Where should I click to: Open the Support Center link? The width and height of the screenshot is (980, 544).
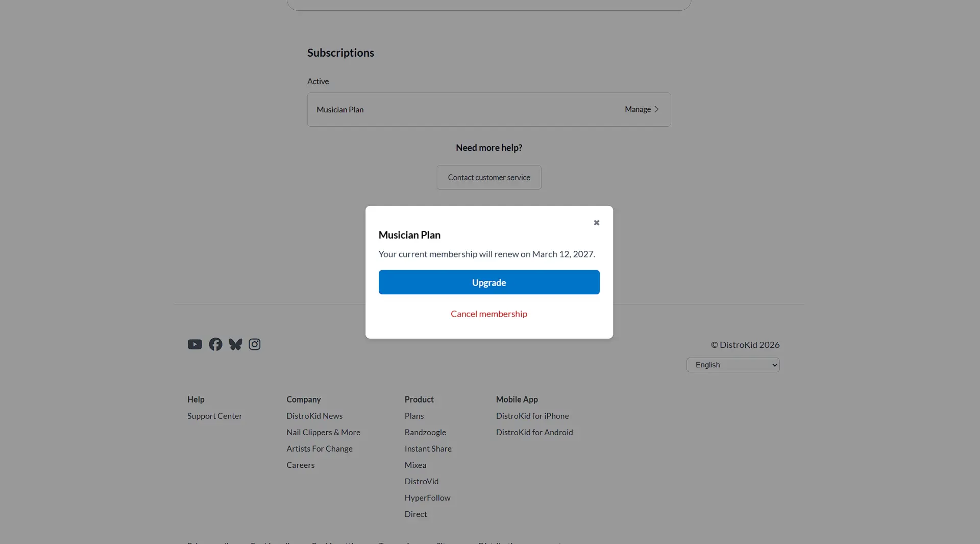(x=215, y=416)
